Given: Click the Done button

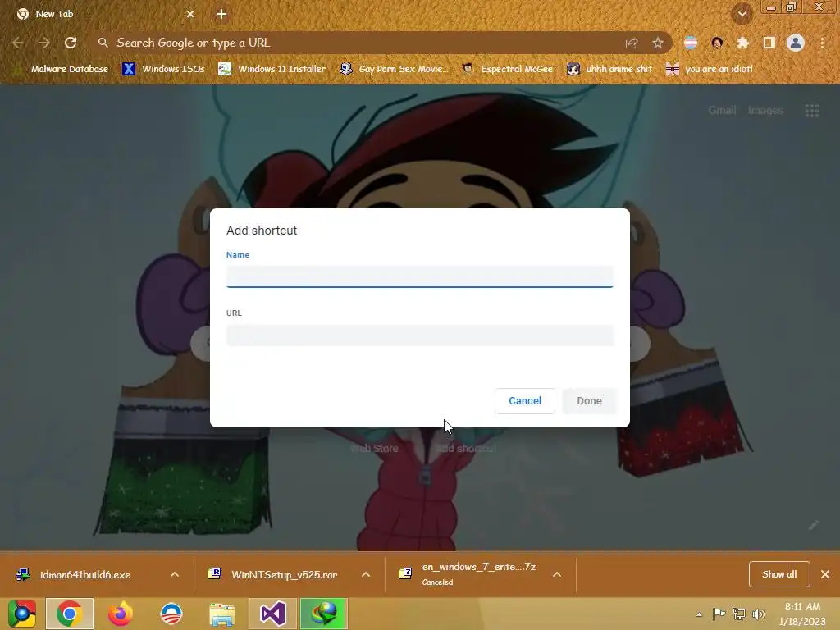Looking at the screenshot, I should click(589, 400).
